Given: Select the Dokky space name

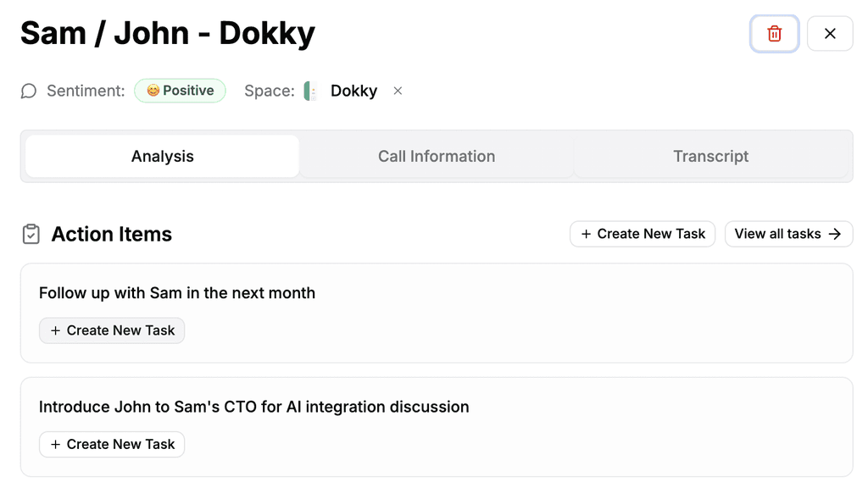Looking at the screenshot, I should click(353, 91).
